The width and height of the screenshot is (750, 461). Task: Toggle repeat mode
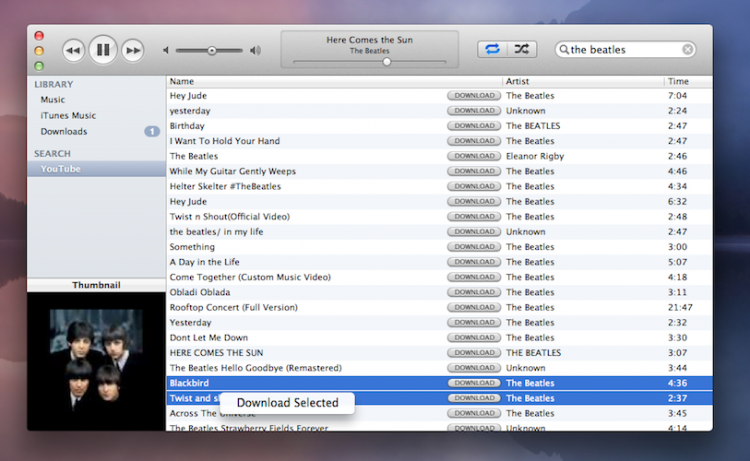pyautogui.click(x=492, y=49)
